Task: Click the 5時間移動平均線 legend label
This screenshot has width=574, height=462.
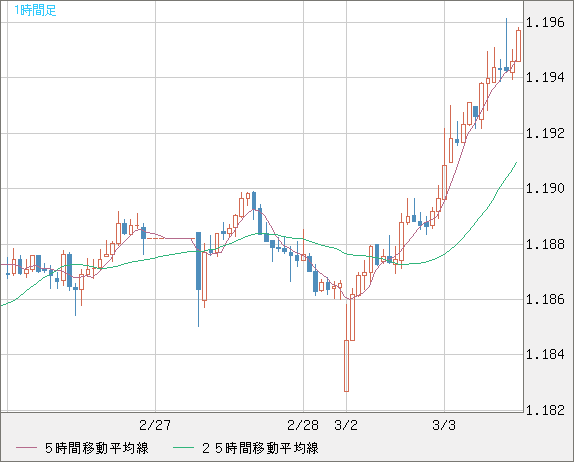Action: pos(97,448)
